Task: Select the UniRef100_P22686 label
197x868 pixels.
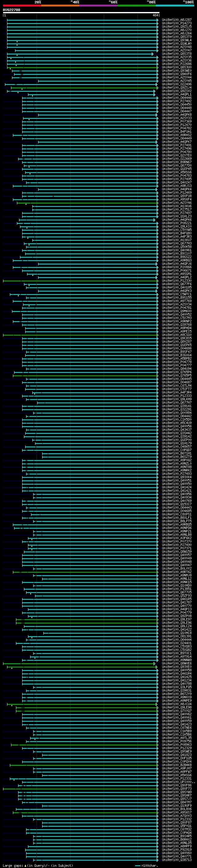Action: pos(177,64)
